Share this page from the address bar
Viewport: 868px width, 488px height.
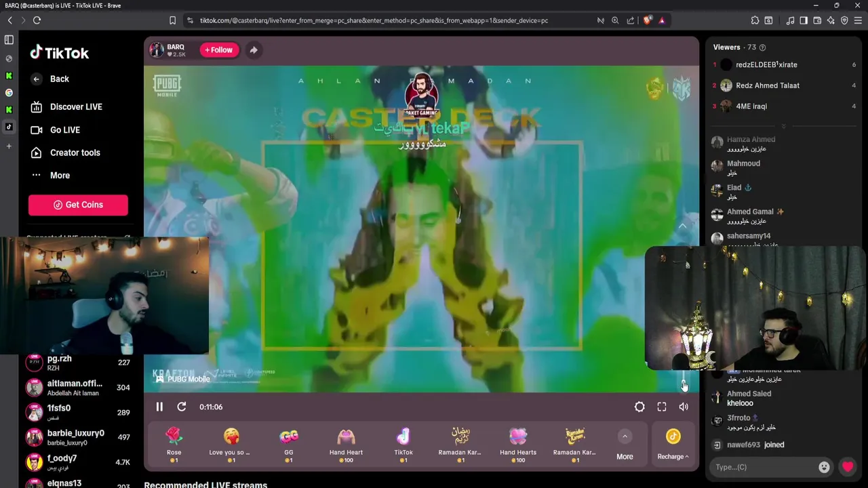(x=631, y=20)
